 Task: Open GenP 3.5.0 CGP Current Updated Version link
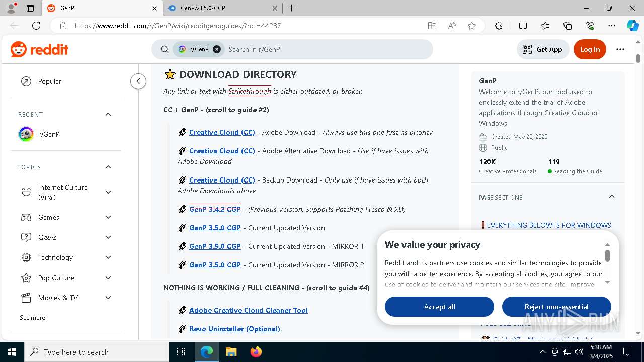(x=215, y=228)
